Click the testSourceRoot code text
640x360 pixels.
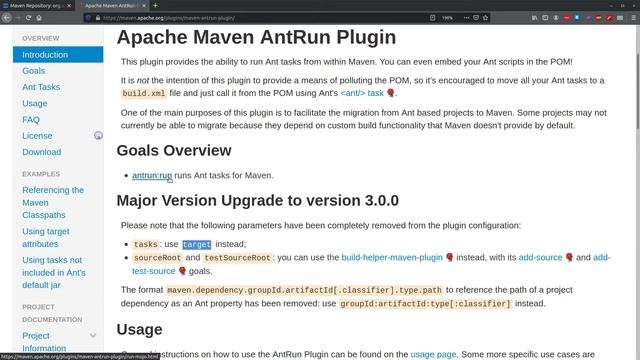pyautogui.click(x=237, y=258)
